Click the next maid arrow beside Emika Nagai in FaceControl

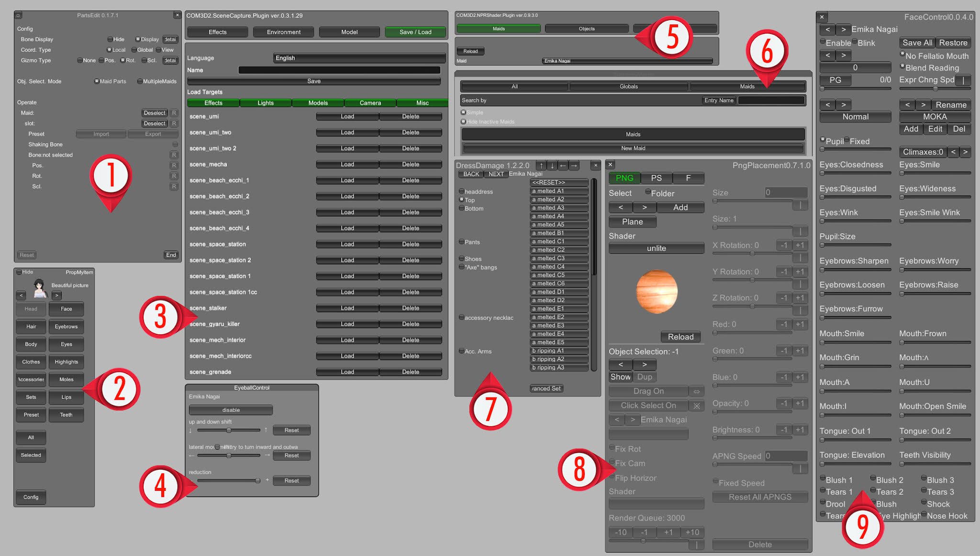pos(844,29)
